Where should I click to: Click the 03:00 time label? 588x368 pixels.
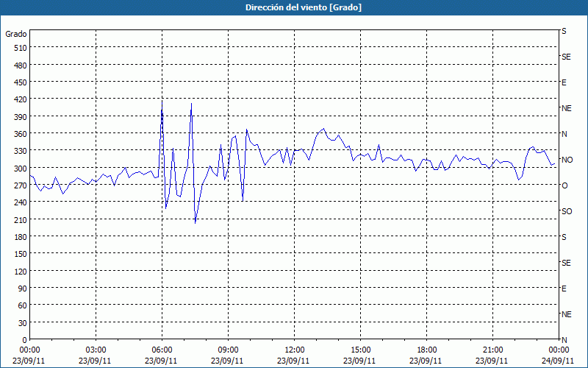click(x=96, y=350)
